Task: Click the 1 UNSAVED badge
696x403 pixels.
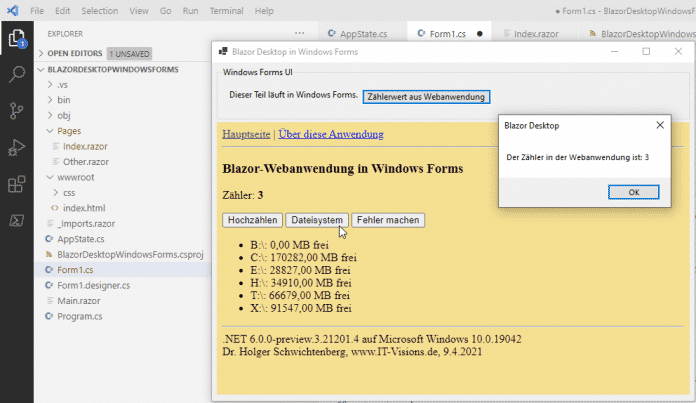Action: (x=130, y=54)
